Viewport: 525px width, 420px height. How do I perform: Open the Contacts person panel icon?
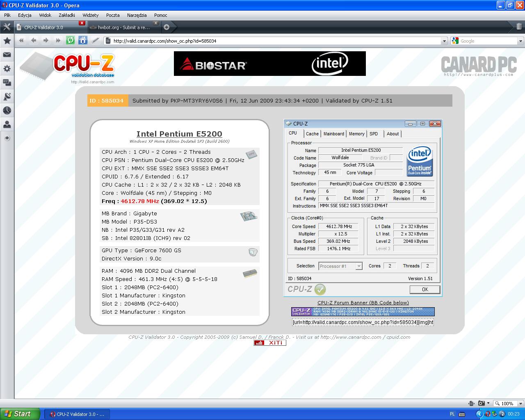pos(7,124)
